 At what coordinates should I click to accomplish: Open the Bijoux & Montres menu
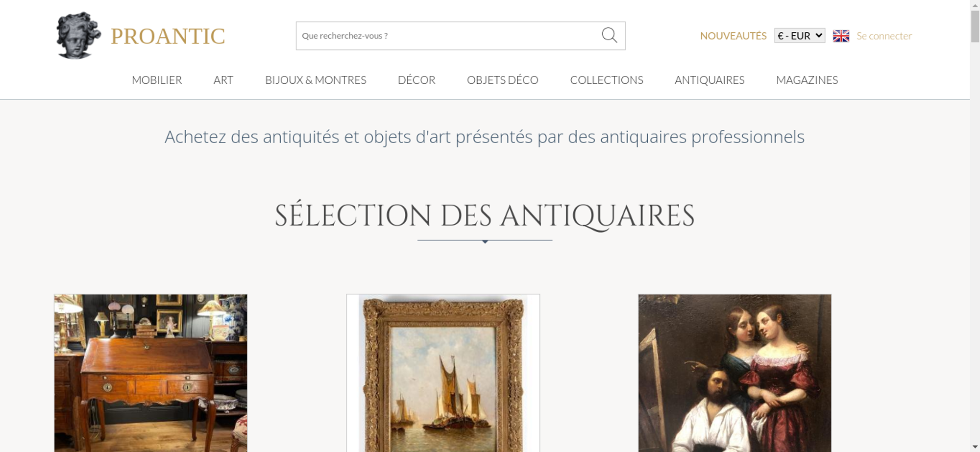pyautogui.click(x=316, y=80)
